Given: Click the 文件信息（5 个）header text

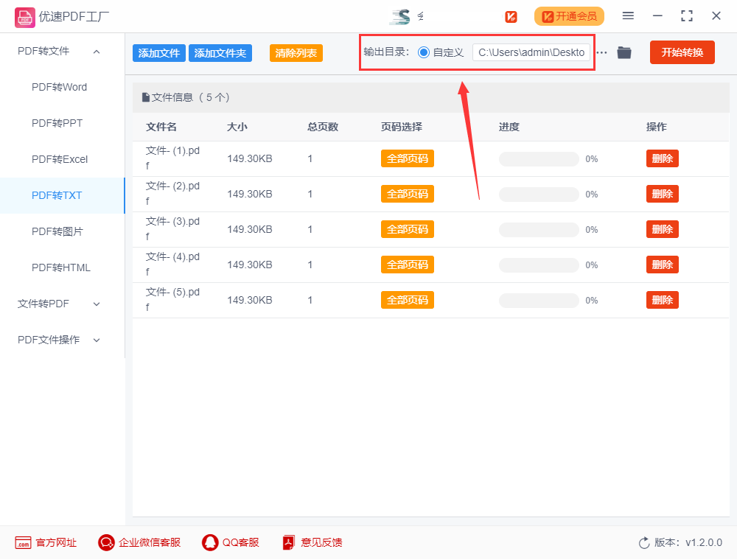Looking at the screenshot, I should pyautogui.click(x=190, y=97).
